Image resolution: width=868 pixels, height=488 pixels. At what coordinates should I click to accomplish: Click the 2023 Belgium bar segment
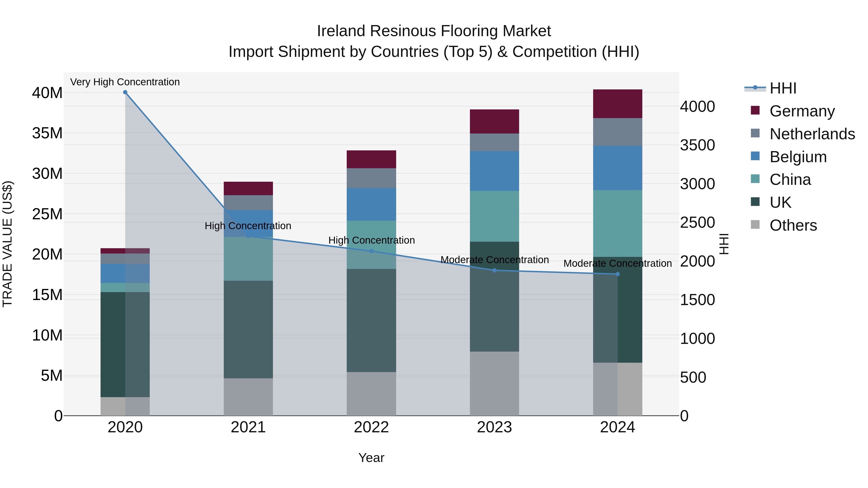click(x=495, y=171)
